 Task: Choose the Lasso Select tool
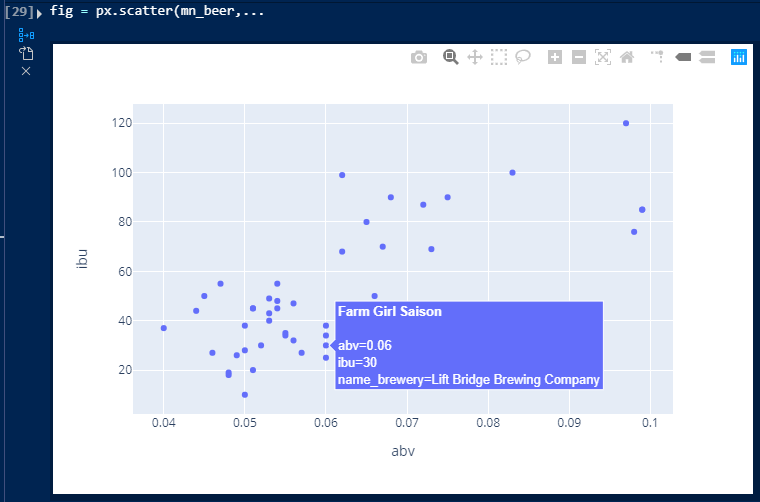click(x=522, y=57)
